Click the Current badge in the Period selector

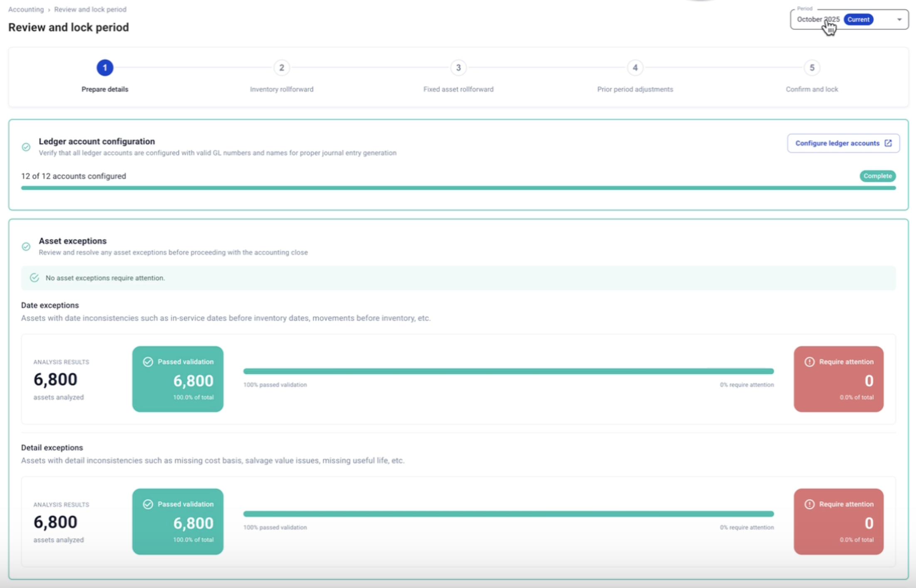(x=859, y=19)
